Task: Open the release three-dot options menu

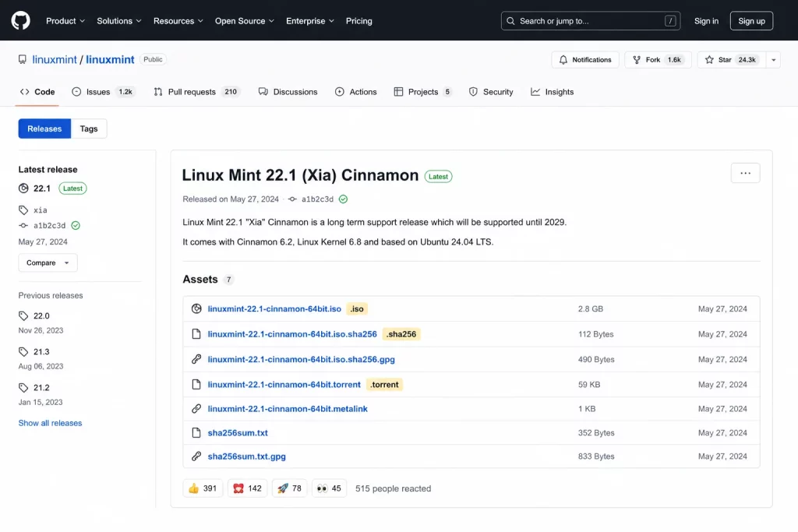Action: pyautogui.click(x=745, y=173)
